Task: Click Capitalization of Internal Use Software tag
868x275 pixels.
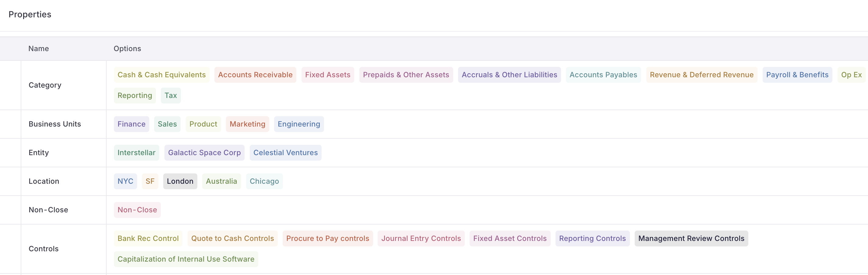Action: click(186, 259)
